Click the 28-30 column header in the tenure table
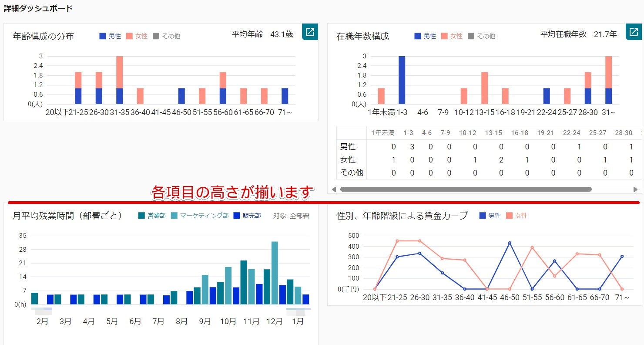The image size is (644, 345). tap(624, 133)
